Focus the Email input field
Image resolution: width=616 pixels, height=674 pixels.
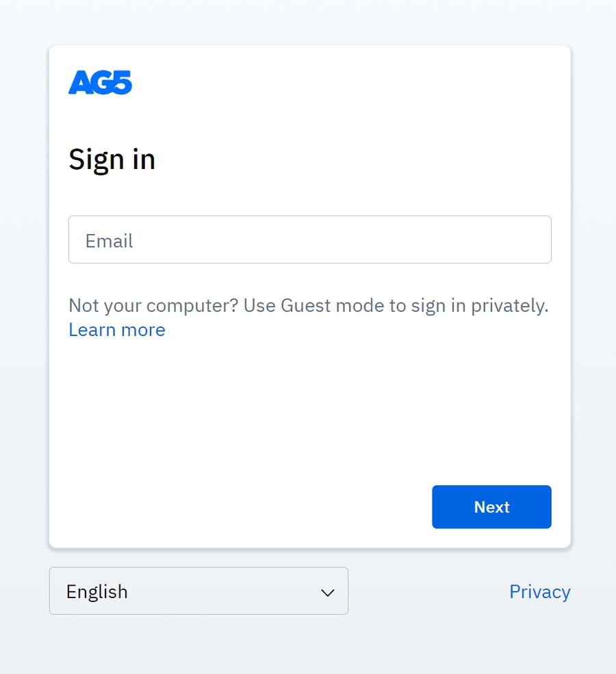(309, 240)
